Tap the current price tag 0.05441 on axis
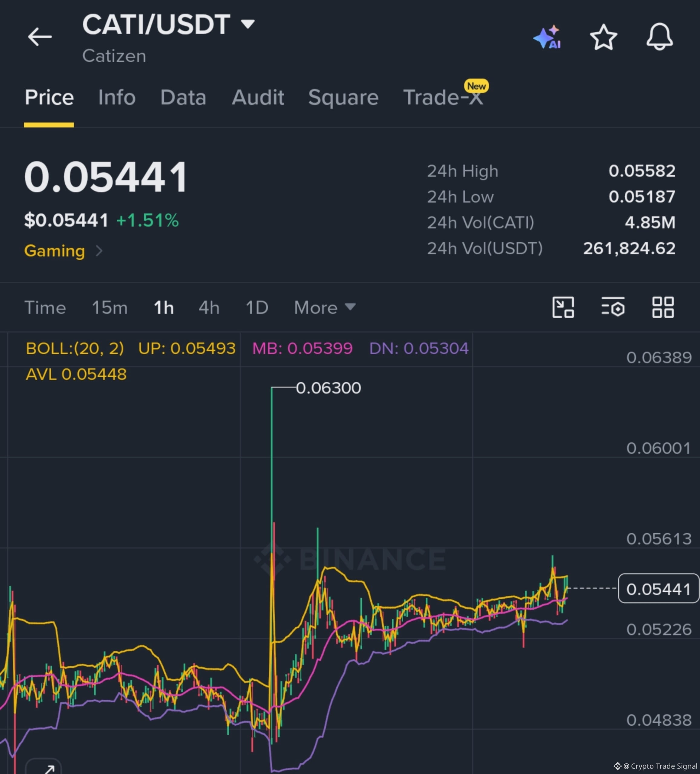 point(659,589)
